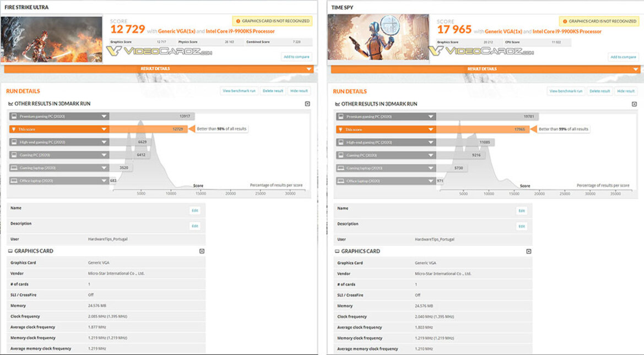Open the Time Spy benchmark thumbnail
The height and width of the screenshot is (355, 644).
tap(378, 37)
